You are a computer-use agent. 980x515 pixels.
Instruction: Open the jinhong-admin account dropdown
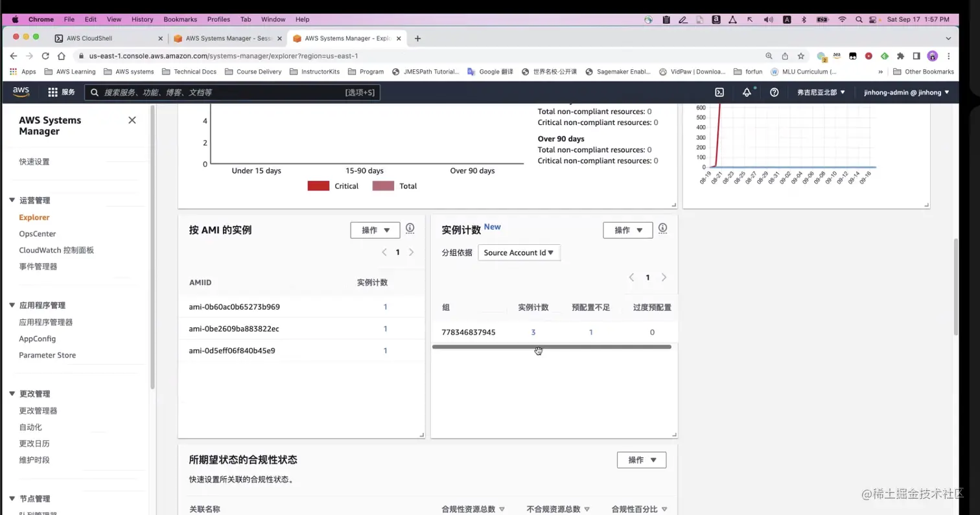906,93
